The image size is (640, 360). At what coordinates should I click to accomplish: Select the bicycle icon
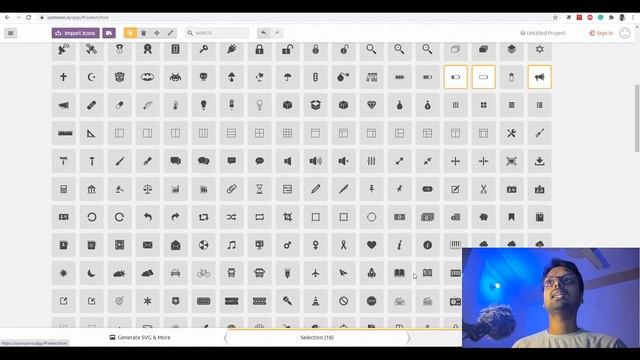pyautogui.click(x=204, y=273)
